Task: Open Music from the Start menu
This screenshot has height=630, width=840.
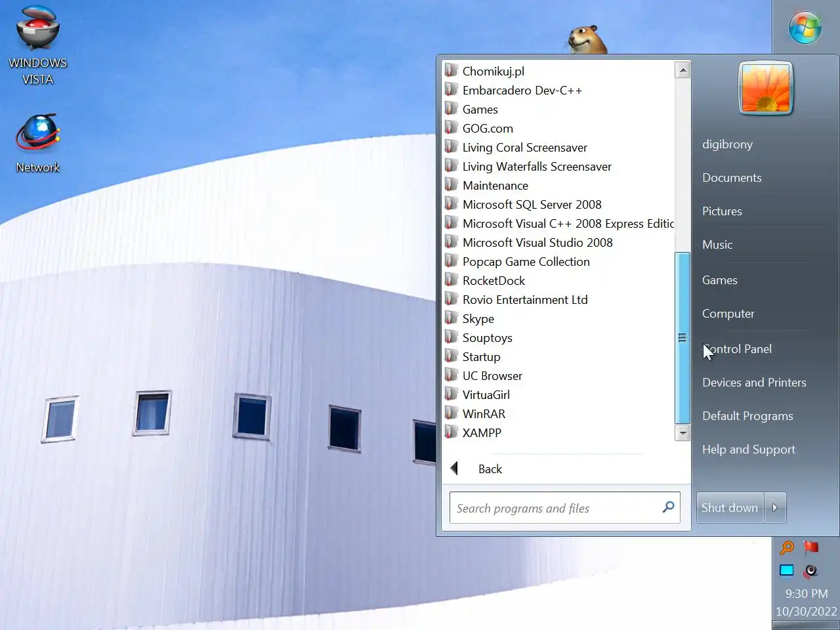Action: (717, 245)
